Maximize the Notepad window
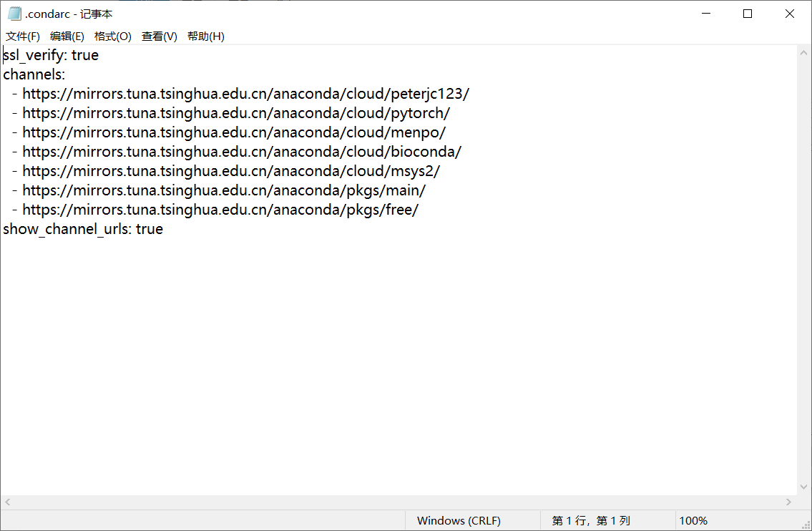This screenshot has height=531, width=812. 748,14
